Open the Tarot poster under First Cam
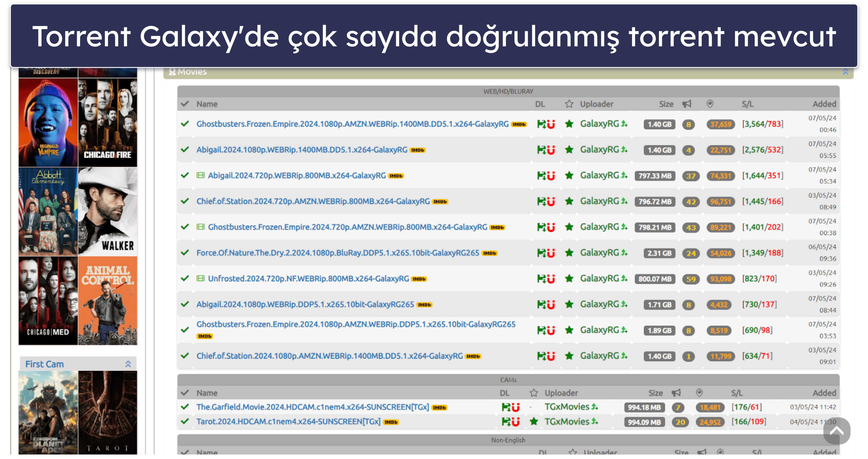The height and width of the screenshot is (459, 868). click(108, 413)
